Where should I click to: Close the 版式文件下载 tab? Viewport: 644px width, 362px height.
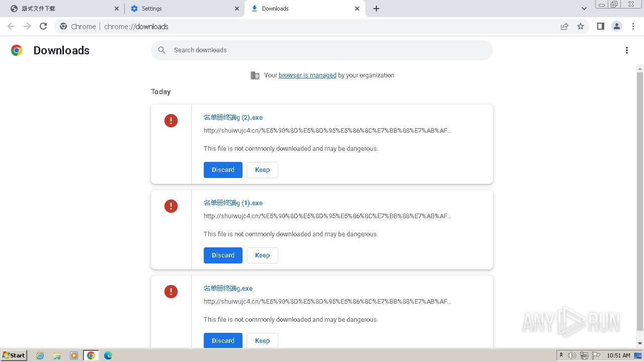click(117, 9)
